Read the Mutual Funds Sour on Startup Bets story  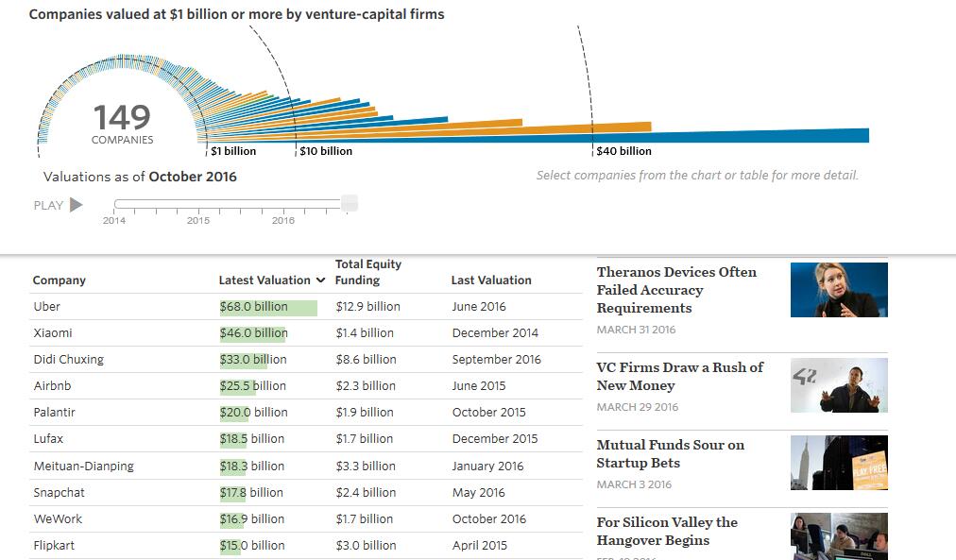click(670, 453)
